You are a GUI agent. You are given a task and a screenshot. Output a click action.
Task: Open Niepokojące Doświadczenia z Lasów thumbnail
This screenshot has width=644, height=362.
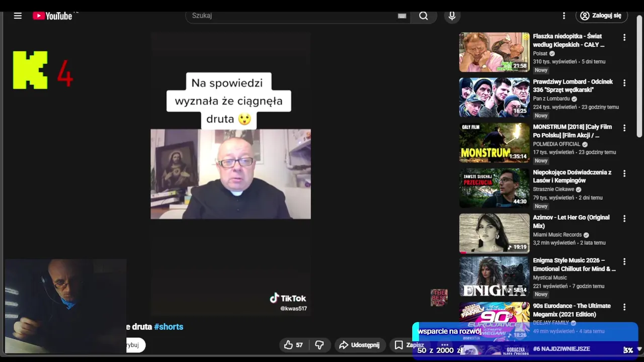[x=494, y=188]
